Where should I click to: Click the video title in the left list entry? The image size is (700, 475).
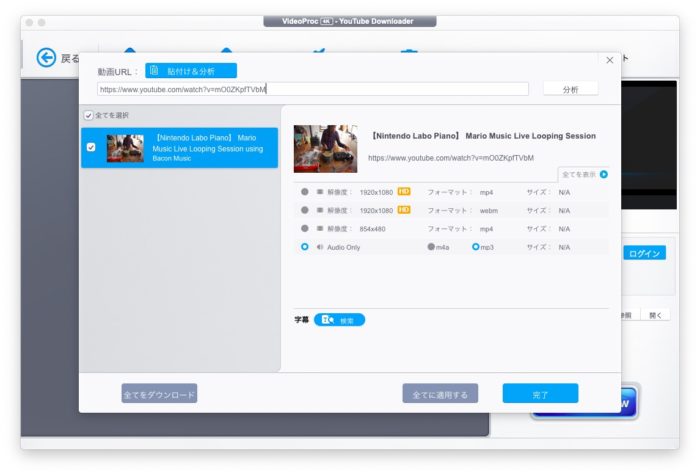coord(208,148)
